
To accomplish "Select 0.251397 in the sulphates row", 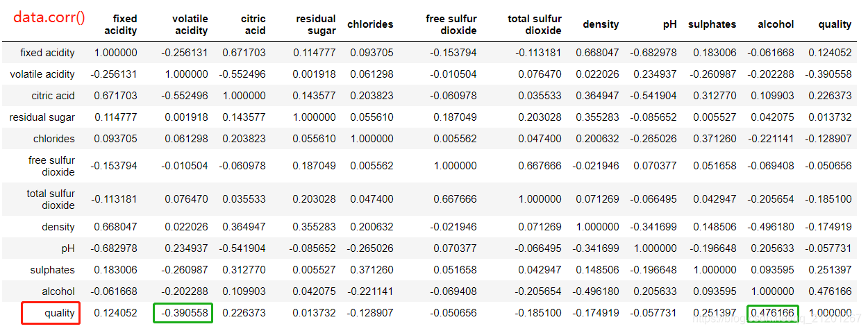I will [x=830, y=270].
